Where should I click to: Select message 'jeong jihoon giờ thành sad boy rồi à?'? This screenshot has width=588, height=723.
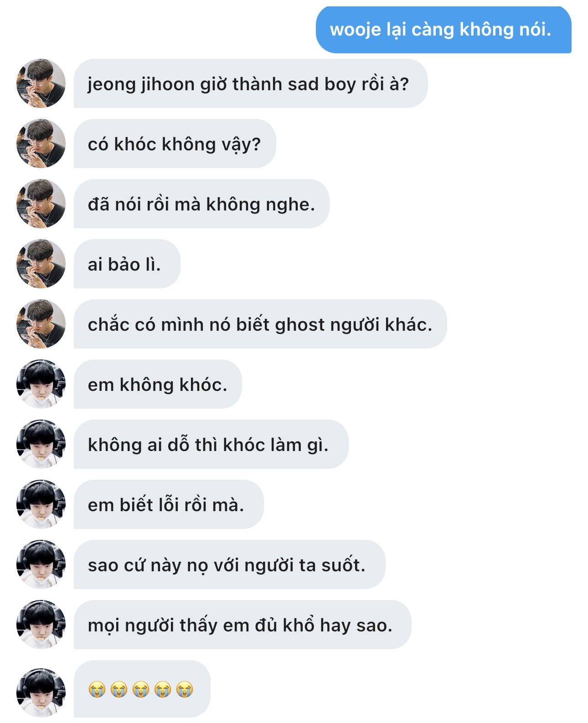click(251, 83)
